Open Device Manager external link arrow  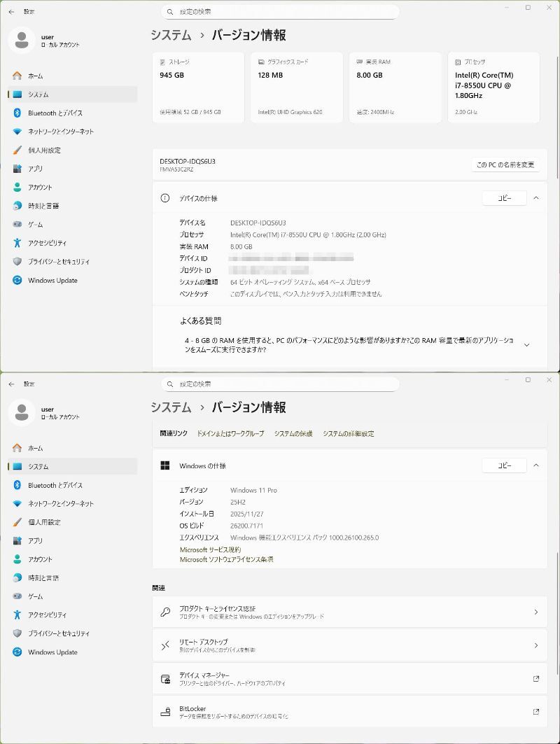point(535,678)
